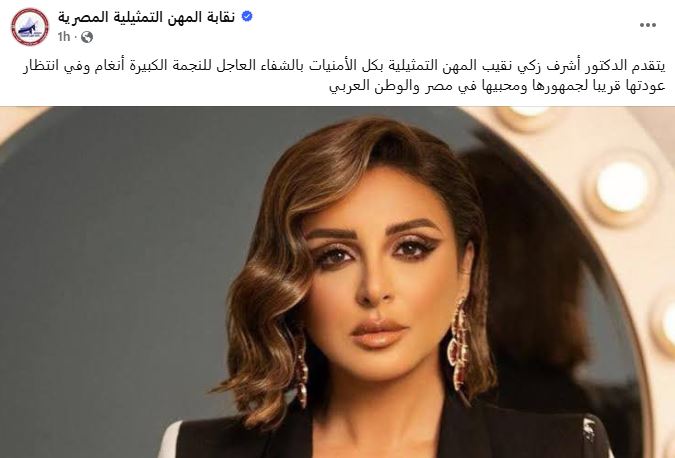Click the woman's face in the photo
Viewport: 675px width, 458px height.
[x=377, y=275]
